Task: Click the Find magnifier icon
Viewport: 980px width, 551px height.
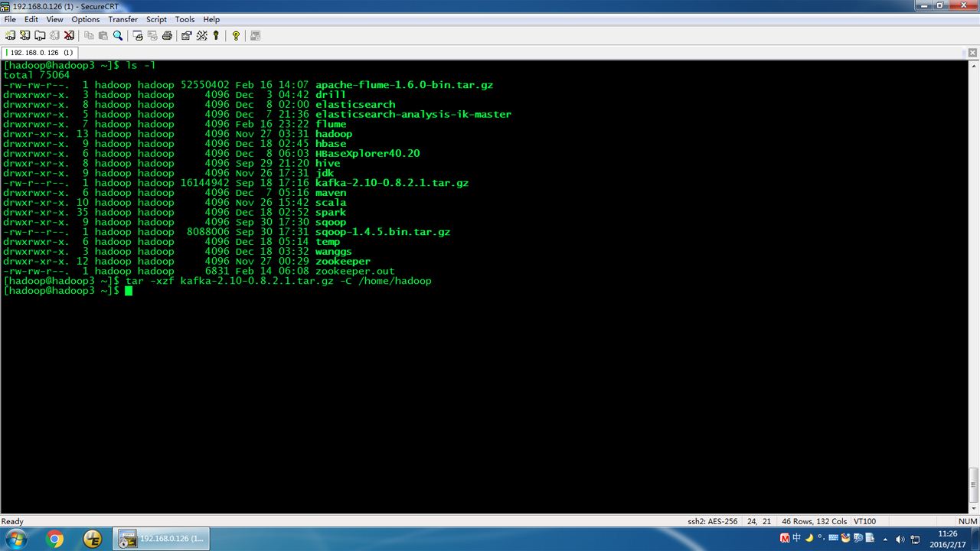Action: point(118,35)
